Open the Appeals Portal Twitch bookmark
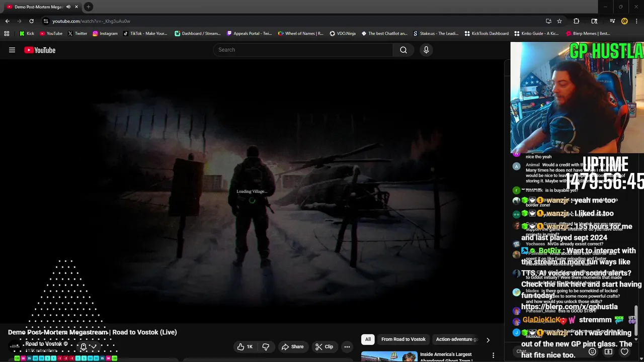The image size is (644, 362). pos(249,34)
